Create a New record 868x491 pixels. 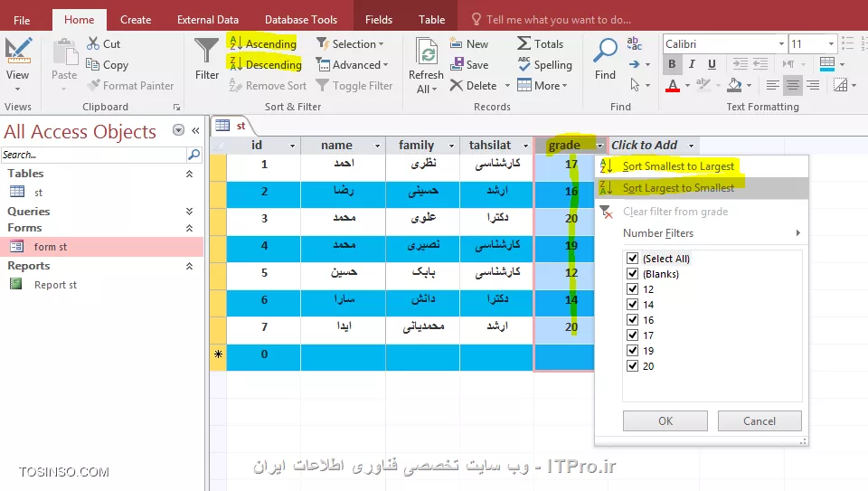point(469,43)
